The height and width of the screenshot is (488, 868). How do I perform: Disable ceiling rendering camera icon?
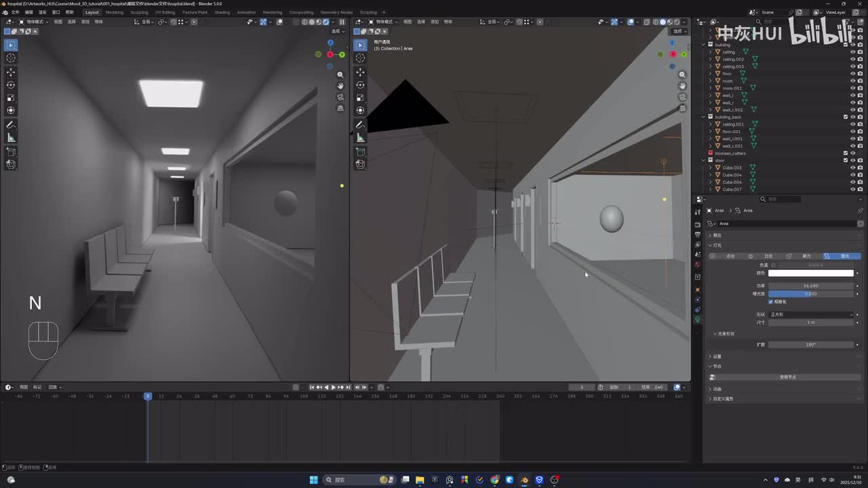coord(861,52)
